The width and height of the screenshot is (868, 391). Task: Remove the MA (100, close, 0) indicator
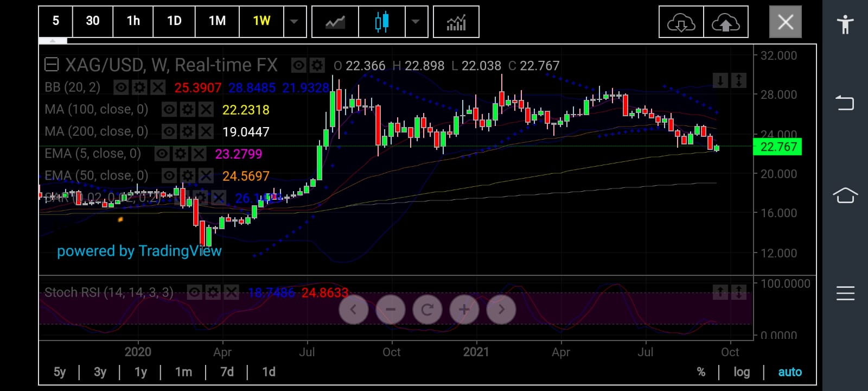tap(206, 110)
